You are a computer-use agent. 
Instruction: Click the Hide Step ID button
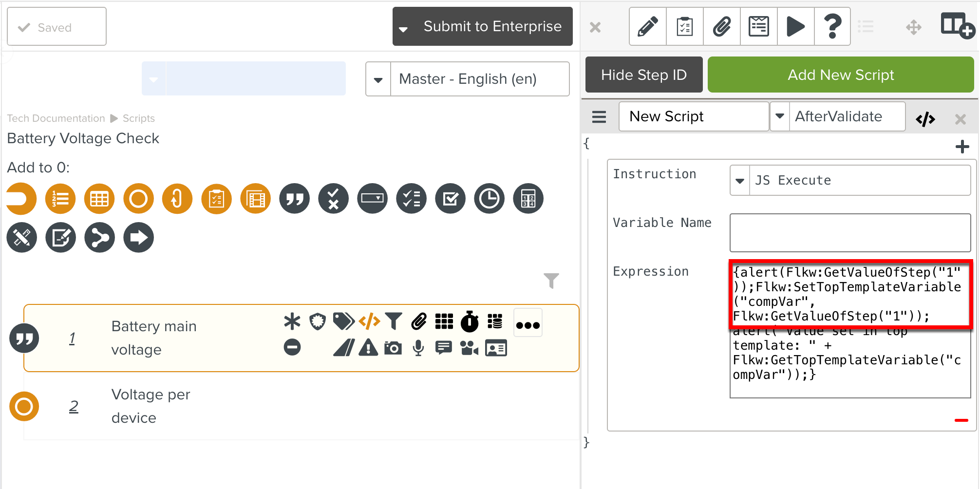644,75
